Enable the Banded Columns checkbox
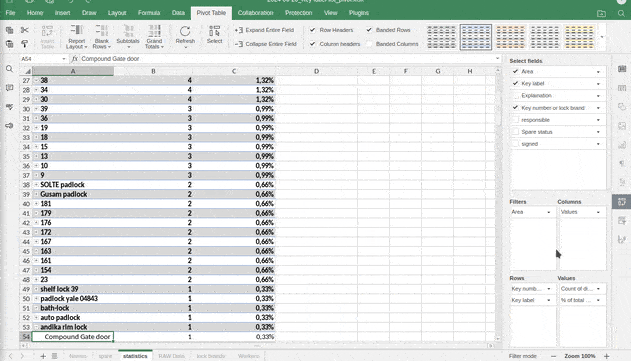This screenshot has height=361, width=631. [x=369, y=44]
